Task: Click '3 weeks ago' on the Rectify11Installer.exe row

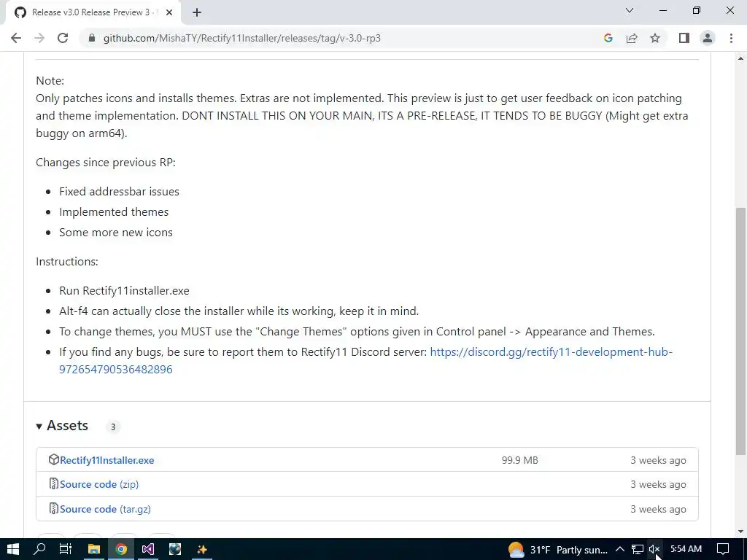Action: tap(659, 461)
